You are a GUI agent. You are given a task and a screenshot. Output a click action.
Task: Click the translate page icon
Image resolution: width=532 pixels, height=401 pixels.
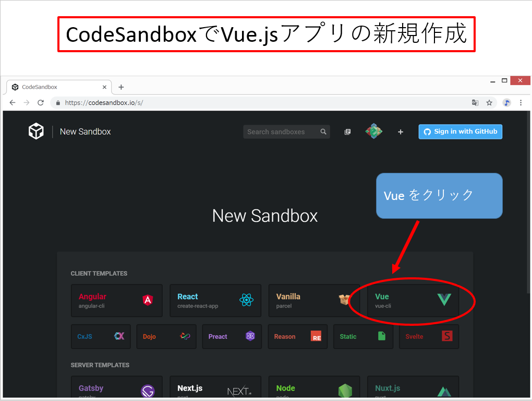(x=475, y=103)
